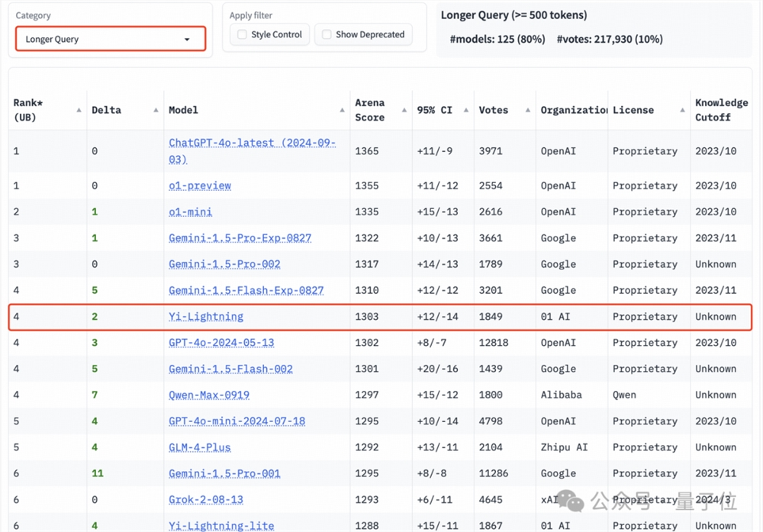
Task: Select the Alibaba organization cell
Action: (x=561, y=395)
